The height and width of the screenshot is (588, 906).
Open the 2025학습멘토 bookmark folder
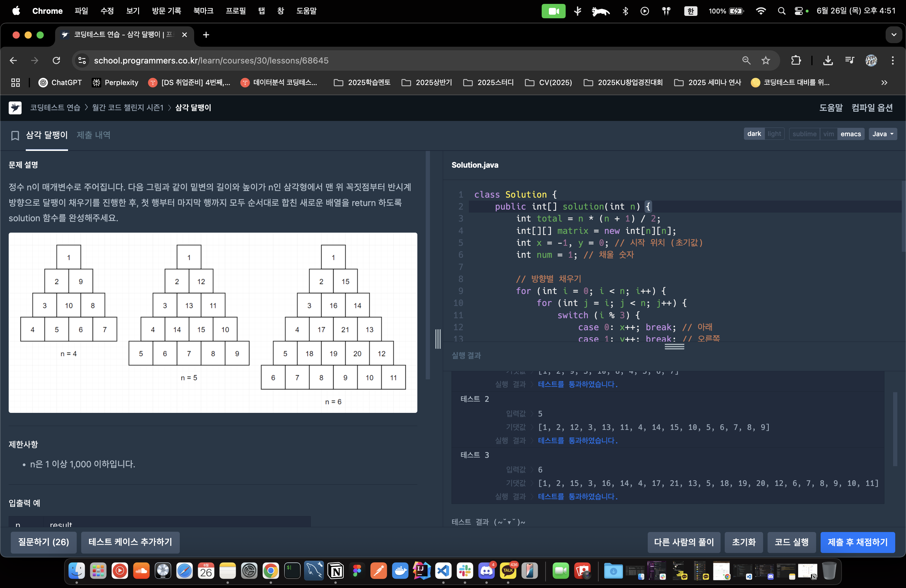(x=362, y=83)
